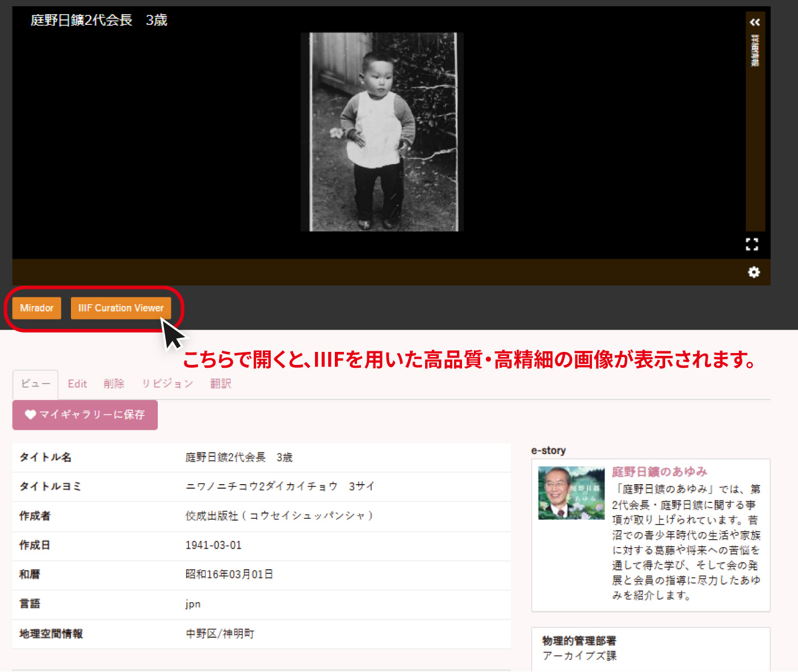Open the image in IIIF Curation Viewer
798x672 pixels.
pos(121,308)
